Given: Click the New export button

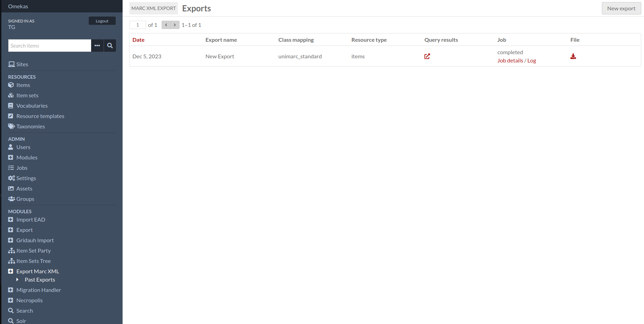Looking at the screenshot, I should click(x=621, y=8).
